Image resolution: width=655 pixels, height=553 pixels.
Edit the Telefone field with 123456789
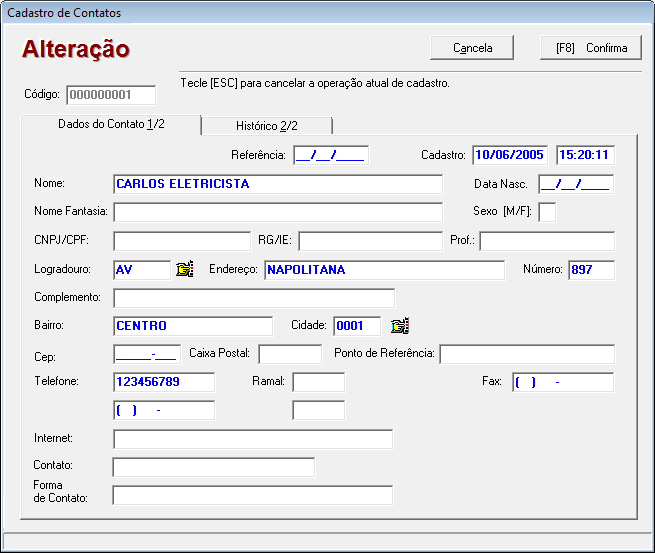164,382
